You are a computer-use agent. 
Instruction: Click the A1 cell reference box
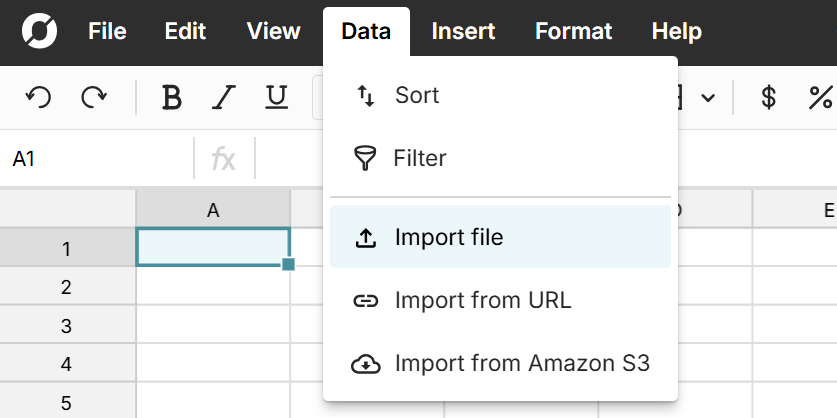pos(95,159)
